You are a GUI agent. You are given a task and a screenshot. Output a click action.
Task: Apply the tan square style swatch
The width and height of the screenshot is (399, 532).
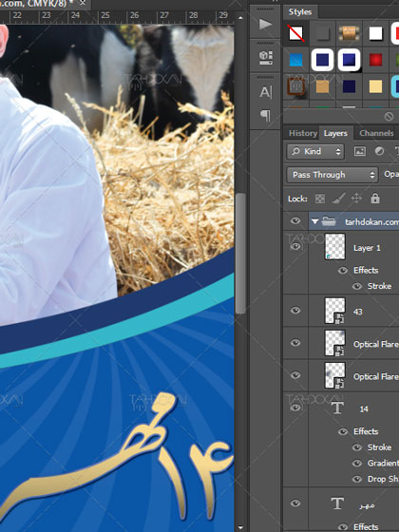click(x=322, y=86)
